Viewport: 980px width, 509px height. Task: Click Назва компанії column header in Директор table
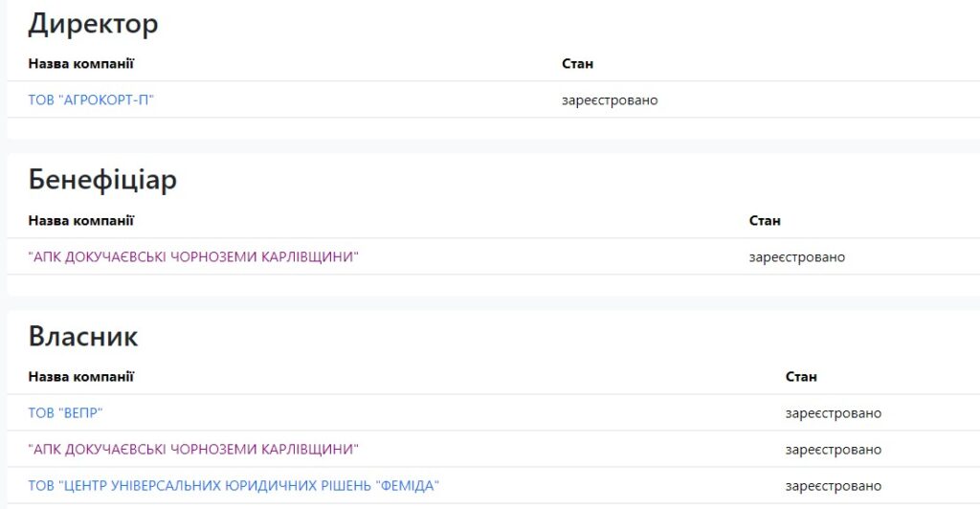tap(81, 64)
